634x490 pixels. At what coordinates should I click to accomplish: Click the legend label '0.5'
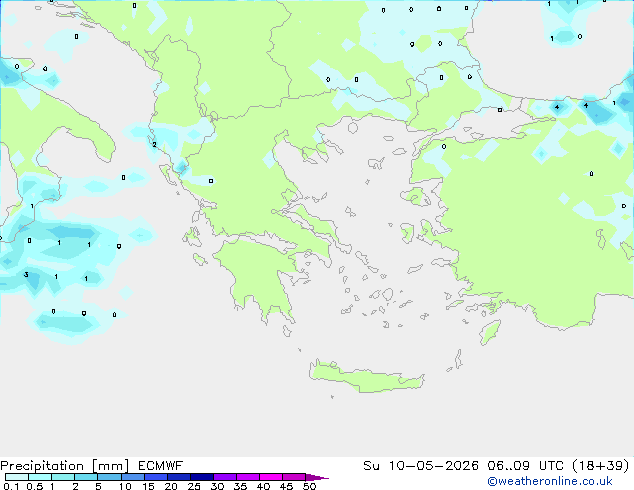pyautogui.click(x=34, y=486)
